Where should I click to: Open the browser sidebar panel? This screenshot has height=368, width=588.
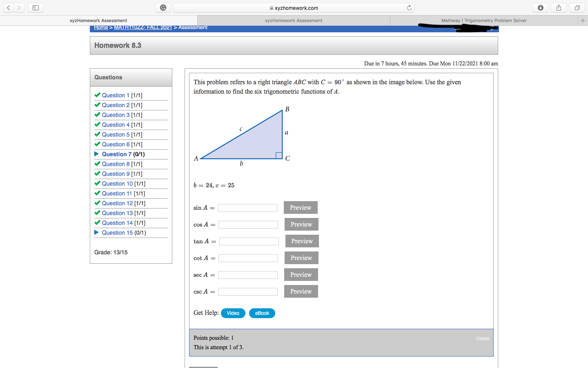click(x=36, y=7)
